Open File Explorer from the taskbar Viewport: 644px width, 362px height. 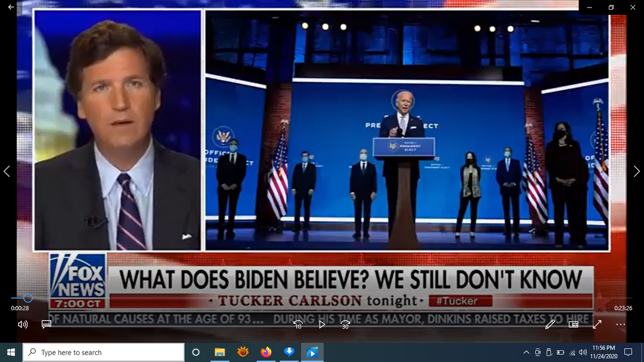coord(219,352)
